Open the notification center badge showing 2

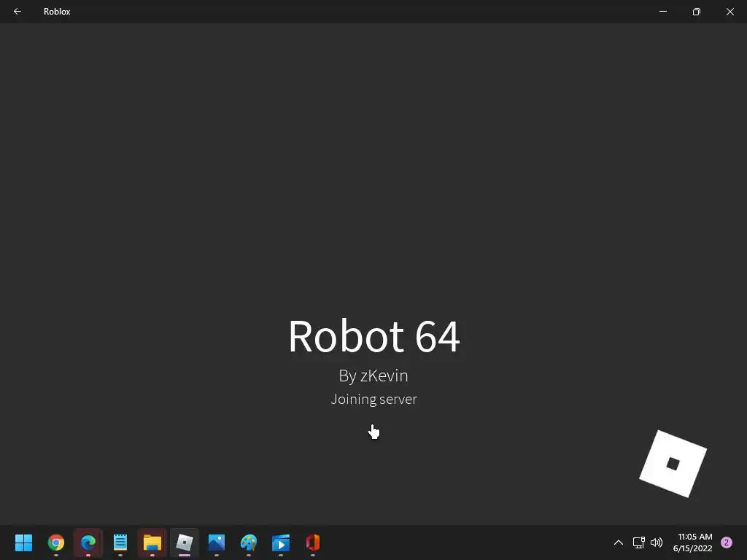pyautogui.click(x=727, y=542)
